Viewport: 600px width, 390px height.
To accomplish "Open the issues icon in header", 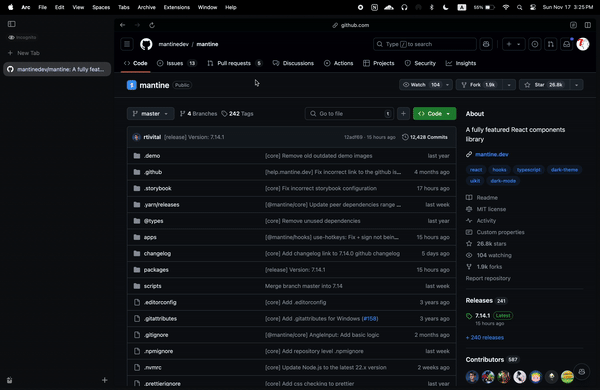I will click(x=535, y=44).
